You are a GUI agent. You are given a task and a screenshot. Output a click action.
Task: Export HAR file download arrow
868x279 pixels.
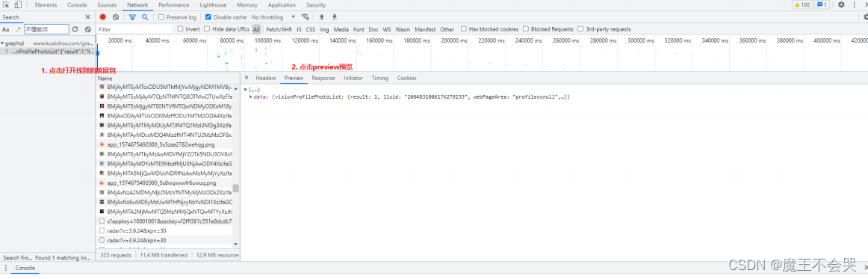click(335, 17)
